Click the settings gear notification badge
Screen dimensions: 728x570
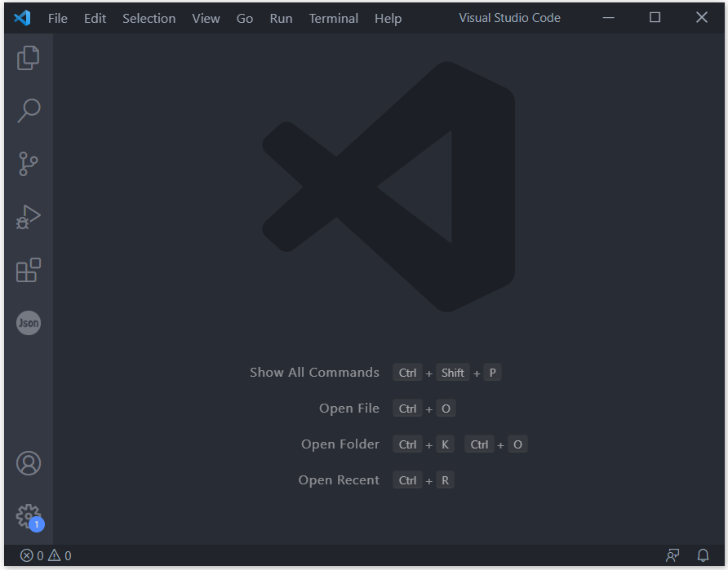37,524
